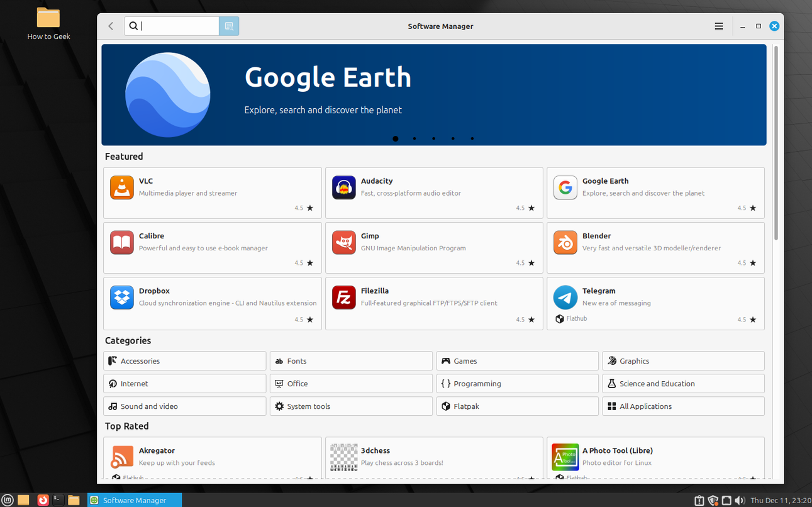Click the vertical scrollbar handle
This screenshot has height=507, width=812.
pyautogui.click(x=776, y=143)
